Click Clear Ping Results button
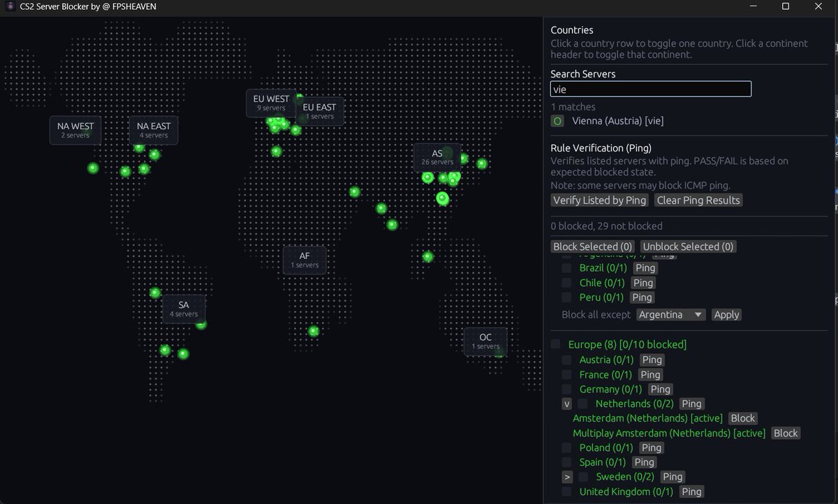Image resolution: width=838 pixels, height=504 pixels. 698,200
